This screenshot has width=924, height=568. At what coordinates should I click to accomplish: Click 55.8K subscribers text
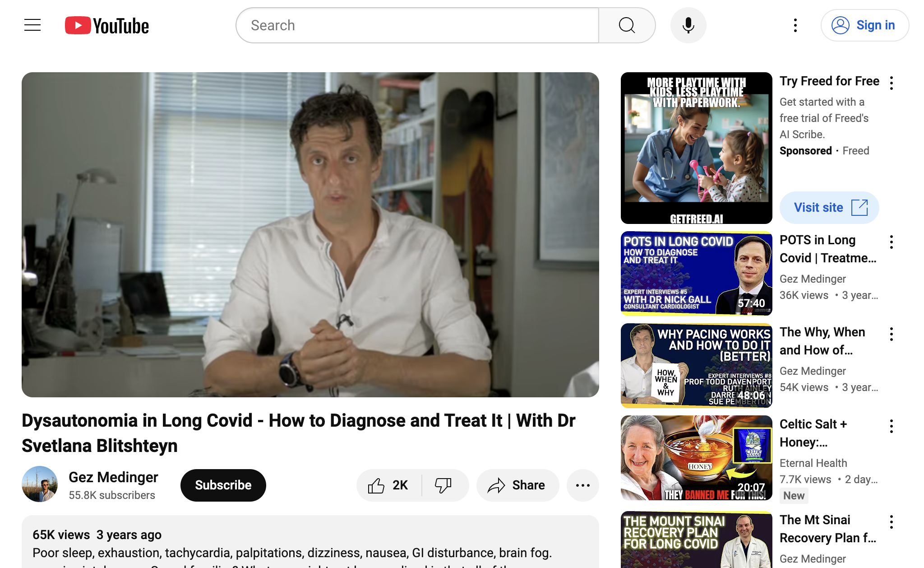(x=112, y=495)
